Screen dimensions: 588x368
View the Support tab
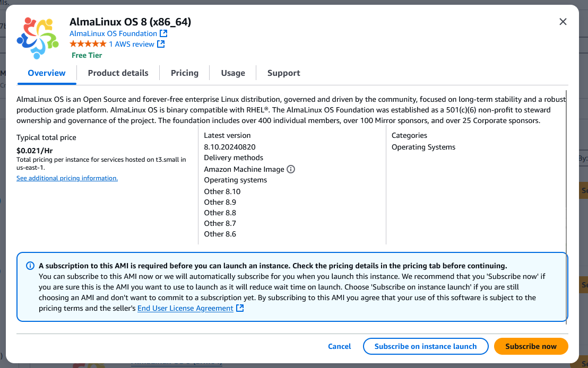click(284, 73)
